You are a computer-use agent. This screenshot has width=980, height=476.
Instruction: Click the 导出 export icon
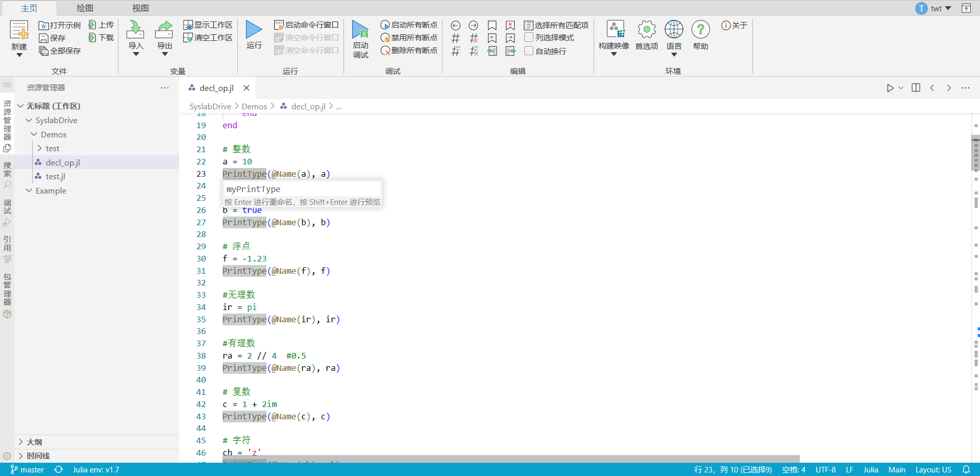[x=164, y=30]
